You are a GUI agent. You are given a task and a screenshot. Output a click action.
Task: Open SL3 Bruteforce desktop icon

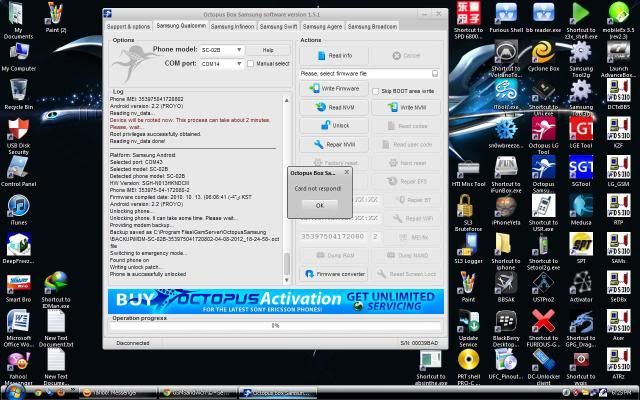(x=468, y=212)
